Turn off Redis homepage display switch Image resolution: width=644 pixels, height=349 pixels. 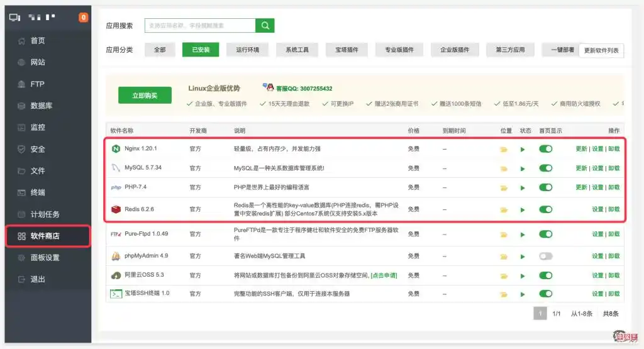(545, 209)
